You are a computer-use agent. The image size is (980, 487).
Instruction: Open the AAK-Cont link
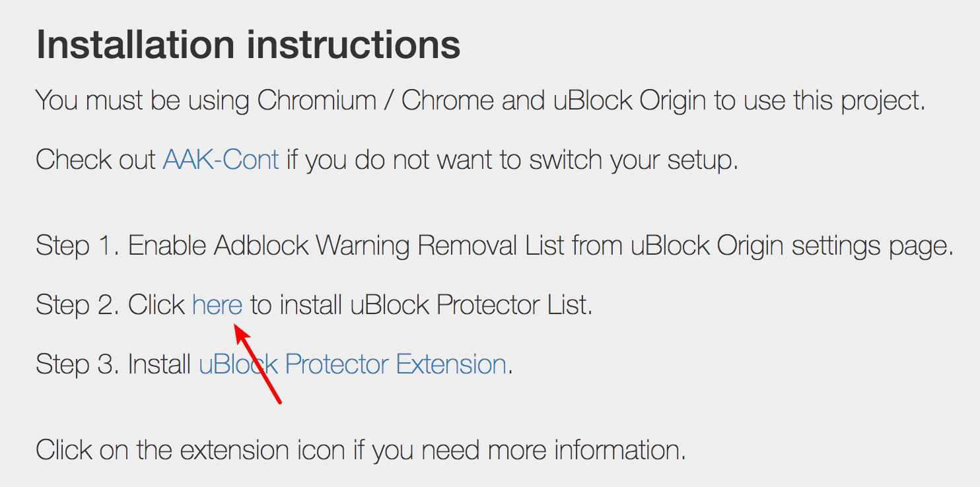221,160
